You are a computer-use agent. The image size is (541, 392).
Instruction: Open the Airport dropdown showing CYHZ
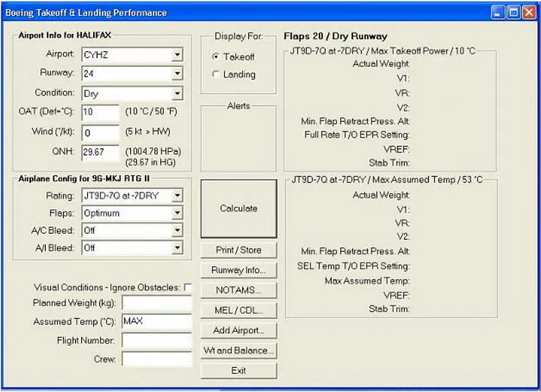[132, 55]
